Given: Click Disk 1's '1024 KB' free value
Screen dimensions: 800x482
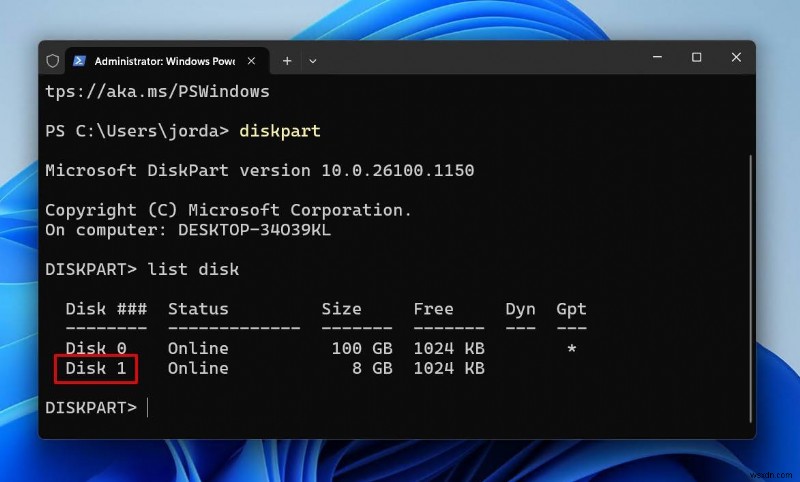Looking at the screenshot, I should (x=449, y=368).
